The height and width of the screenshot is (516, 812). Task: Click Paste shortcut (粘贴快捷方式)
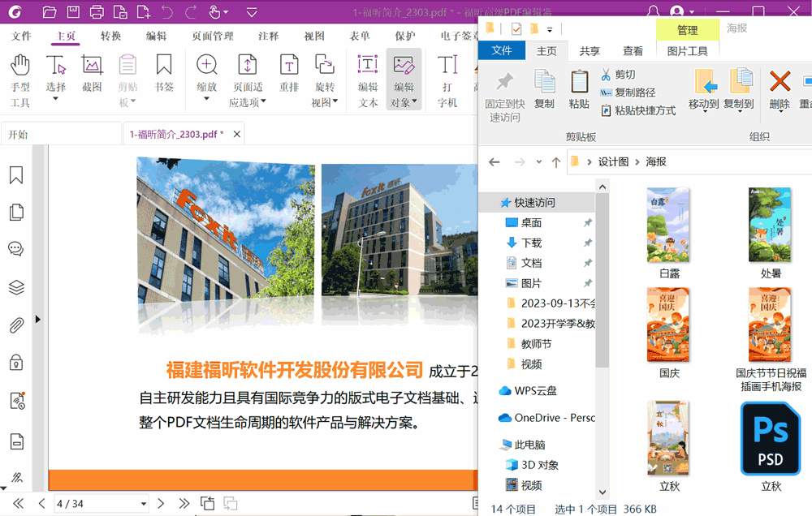pyautogui.click(x=638, y=110)
